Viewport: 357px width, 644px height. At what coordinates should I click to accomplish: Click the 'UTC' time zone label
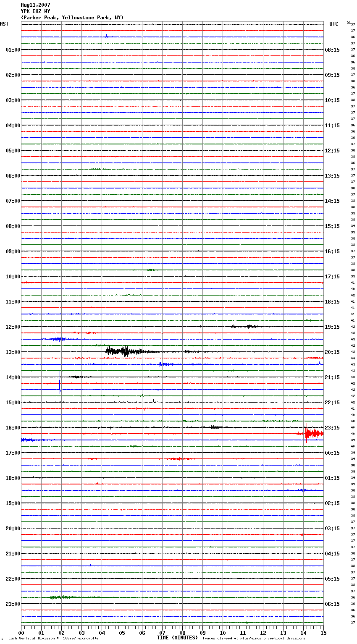coord(333,24)
